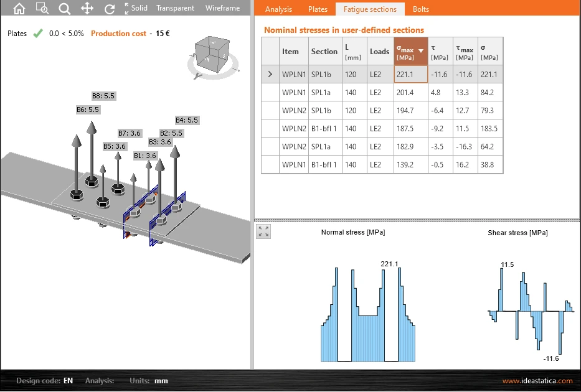Sort by σmax column header

tap(410, 52)
